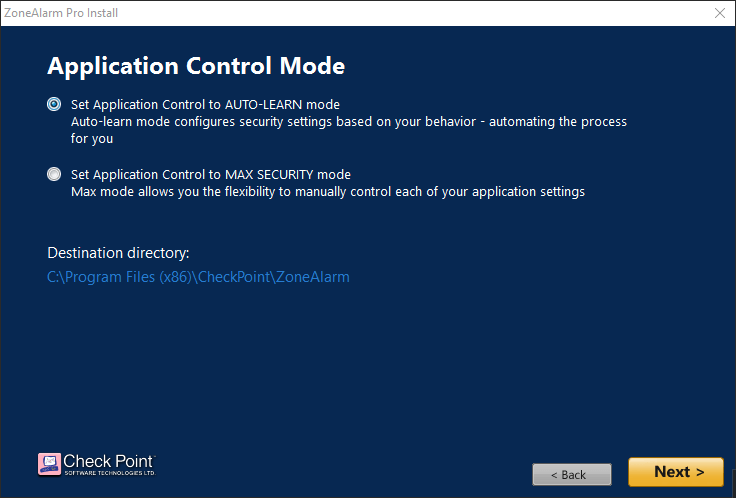Click the 'Application Control Mode' heading

[196, 66]
